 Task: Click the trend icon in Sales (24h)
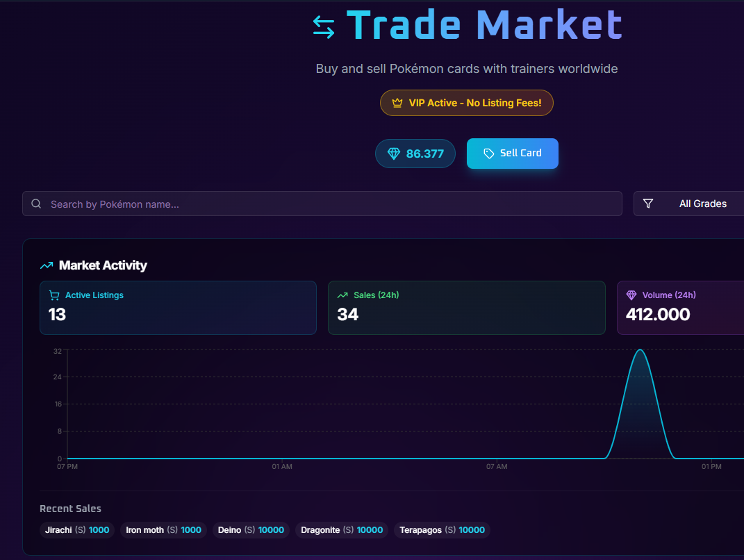342,295
